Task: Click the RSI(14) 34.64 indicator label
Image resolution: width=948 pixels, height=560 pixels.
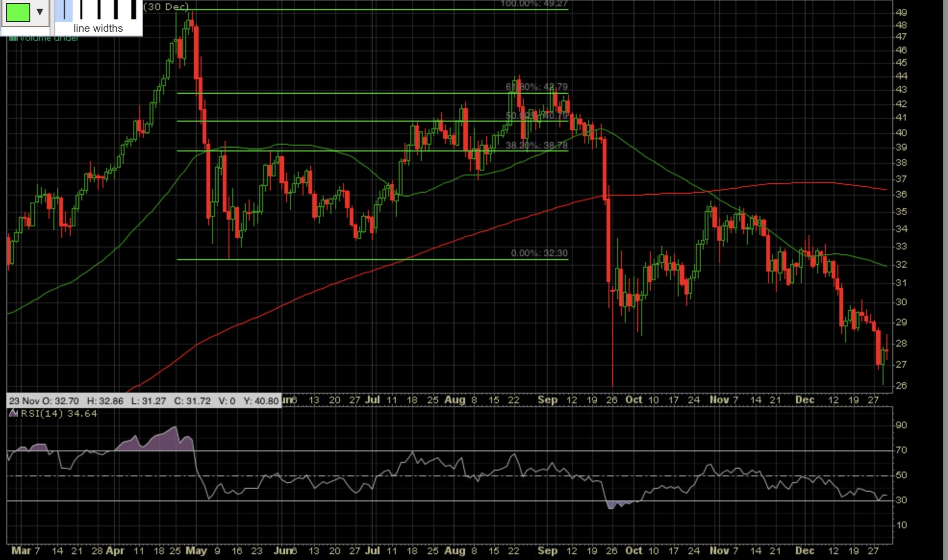Action: [59, 413]
